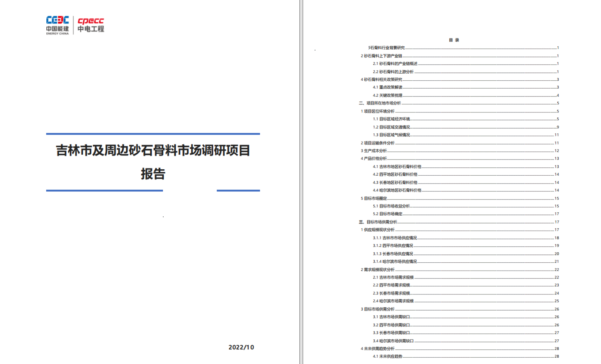Click the 目录 heading
This screenshot has width=601, height=364.
tap(454, 40)
